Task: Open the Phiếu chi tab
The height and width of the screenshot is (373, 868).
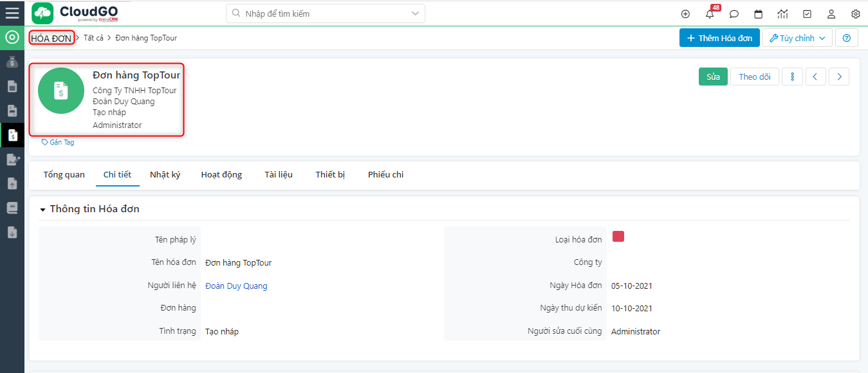Action: 385,174
